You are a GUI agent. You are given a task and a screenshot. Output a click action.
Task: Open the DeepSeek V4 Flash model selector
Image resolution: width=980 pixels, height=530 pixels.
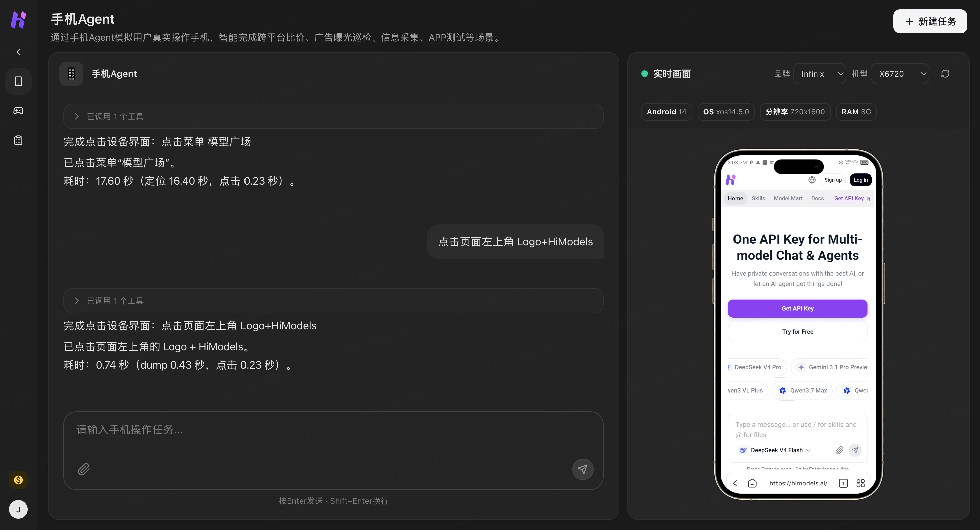775,450
